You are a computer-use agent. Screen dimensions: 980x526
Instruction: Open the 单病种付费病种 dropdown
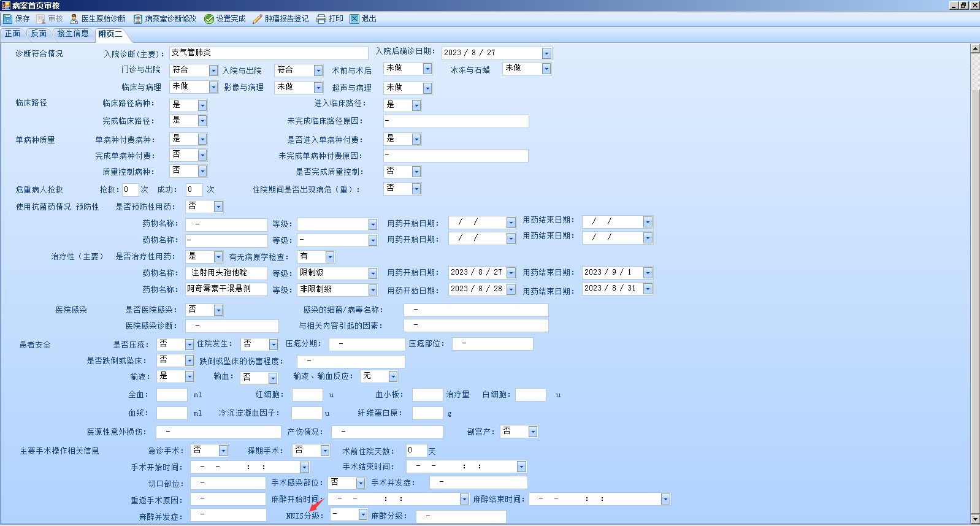202,139
